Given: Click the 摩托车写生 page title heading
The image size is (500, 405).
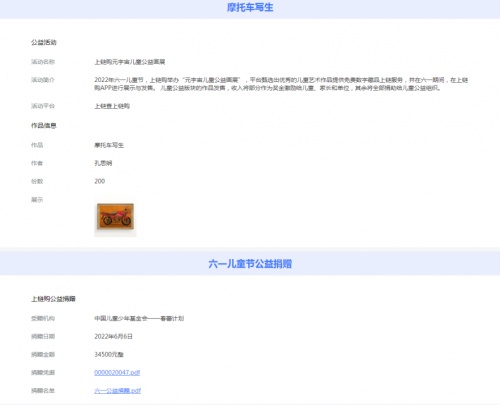Looking at the screenshot, I should pos(250,7).
